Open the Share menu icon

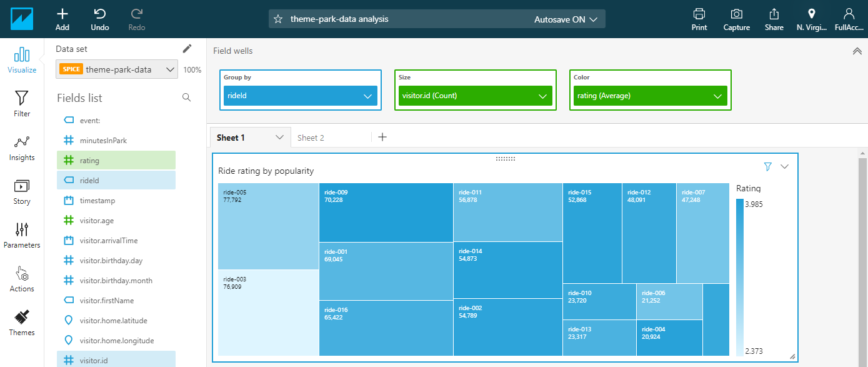click(774, 13)
